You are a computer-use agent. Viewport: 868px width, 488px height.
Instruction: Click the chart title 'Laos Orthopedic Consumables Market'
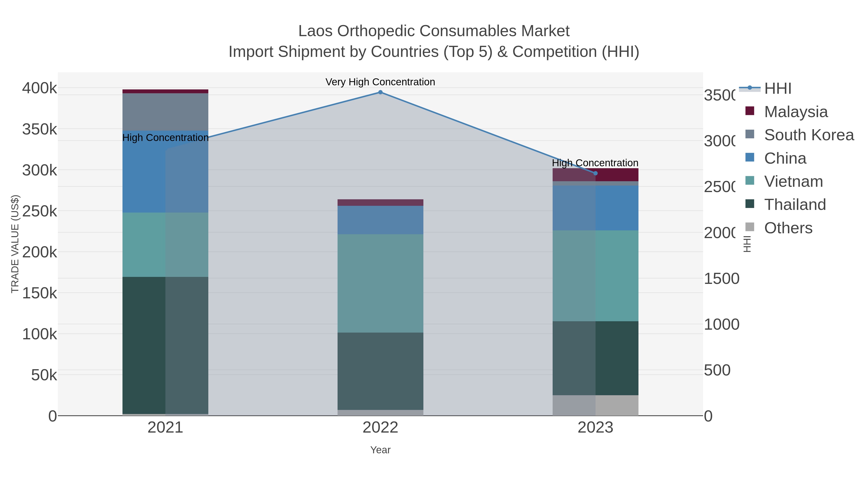click(x=434, y=31)
